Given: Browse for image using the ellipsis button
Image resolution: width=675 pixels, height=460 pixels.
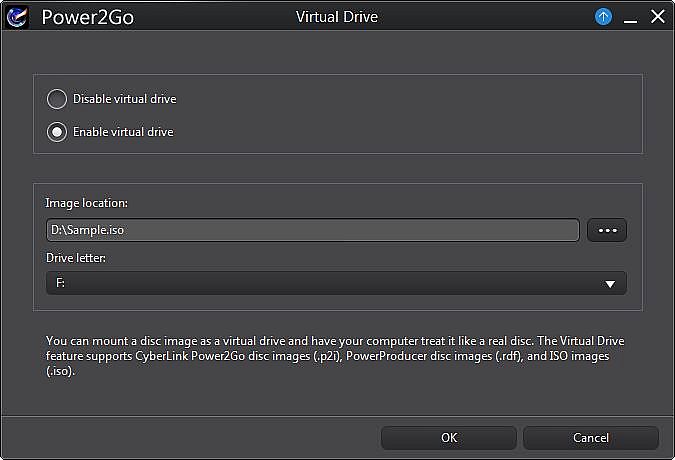Looking at the screenshot, I should [x=607, y=230].
